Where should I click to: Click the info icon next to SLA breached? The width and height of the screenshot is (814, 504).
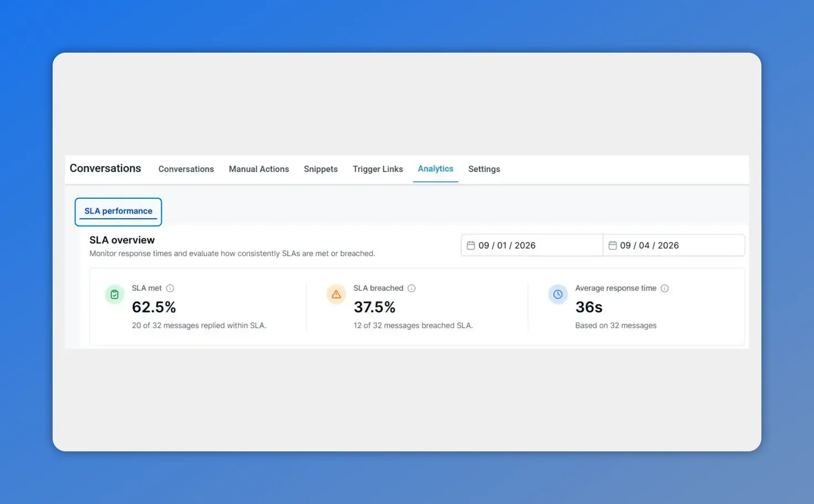[411, 288]
